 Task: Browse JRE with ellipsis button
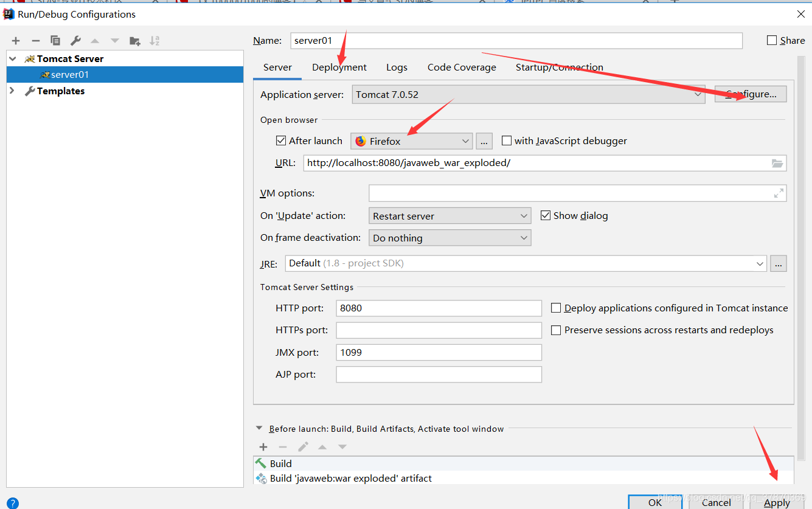click(779, 263)
